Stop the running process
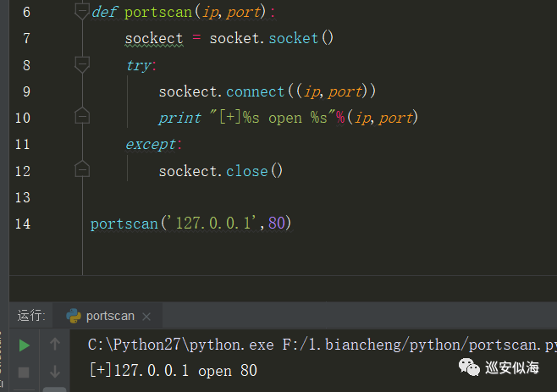This screenshot has height=392, width=557. pyautogui.click(x=24, y=372)
